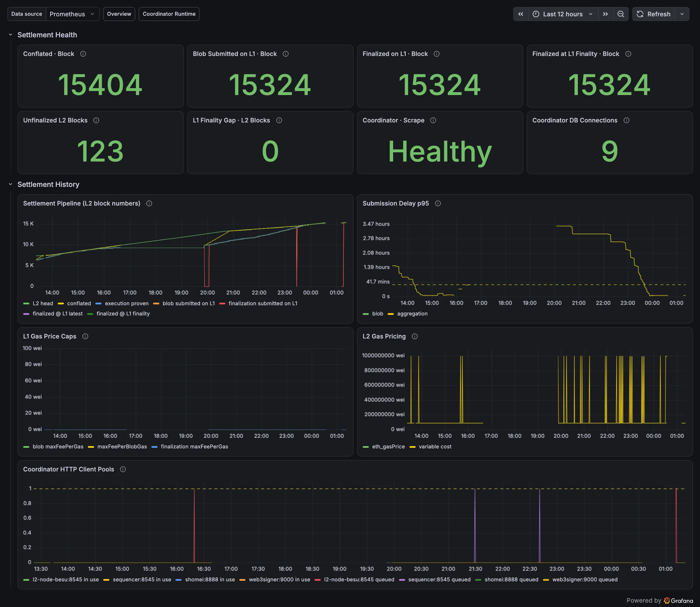Open L1 Gas Price Caps panel title
The height and width of the screenshot is (607, 700).
50,336
